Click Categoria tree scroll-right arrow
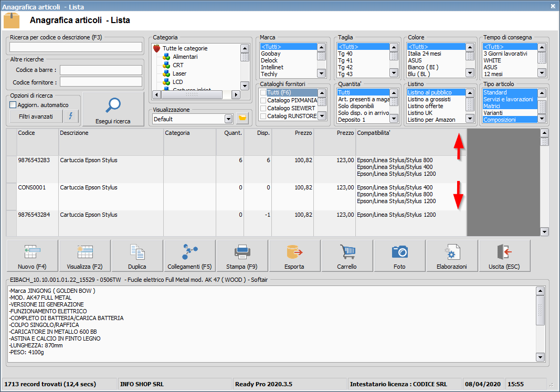This screenshot has width=560, height=392. tap(235, 94)
